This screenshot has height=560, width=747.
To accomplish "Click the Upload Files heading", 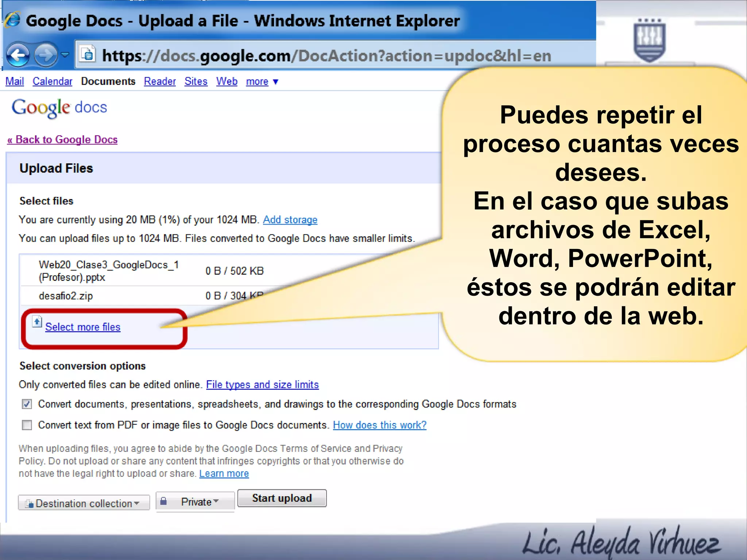I will coord(56,168).
